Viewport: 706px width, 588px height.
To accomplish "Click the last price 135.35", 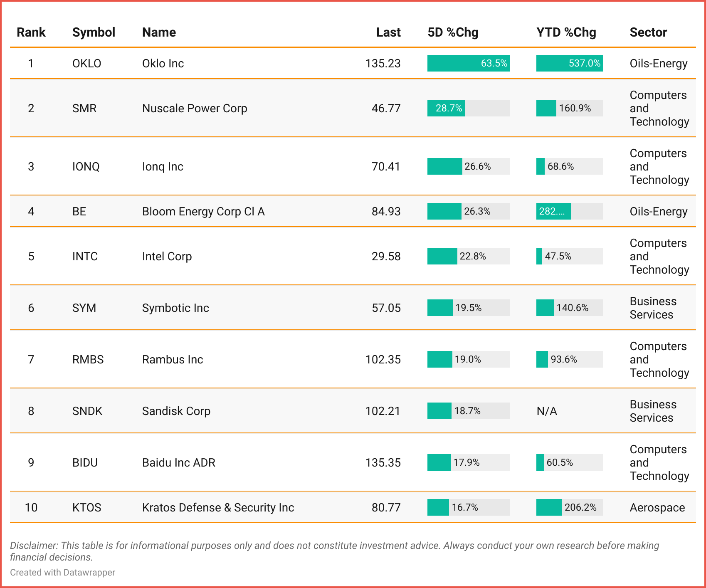I will 383,462.
